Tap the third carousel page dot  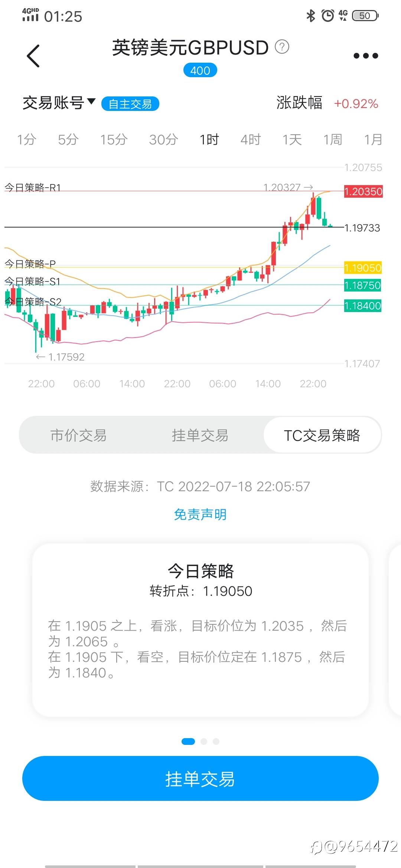click(216, 741)
